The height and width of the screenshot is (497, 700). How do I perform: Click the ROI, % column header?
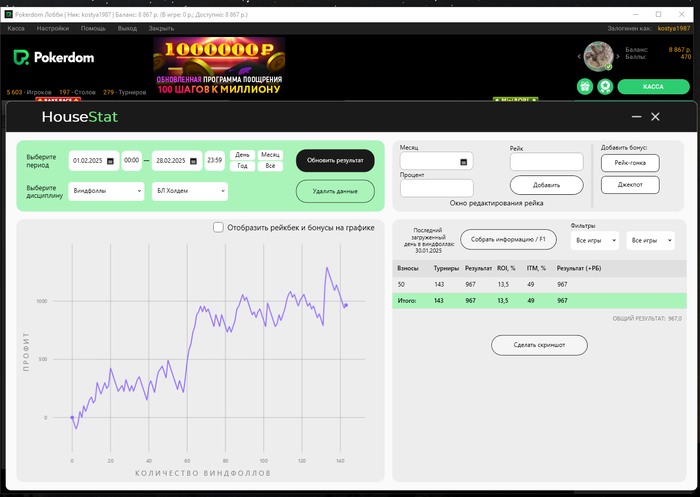pyautogui.click(x=506, y=268)
